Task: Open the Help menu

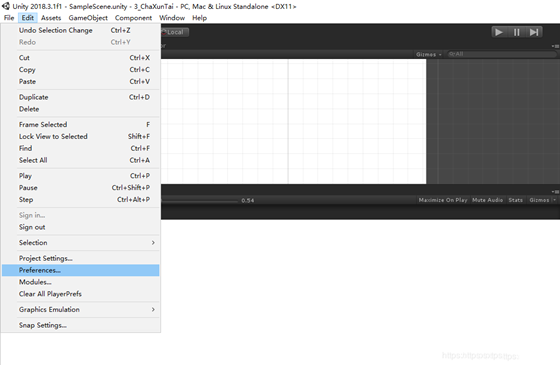Action: tap(199, 18)
